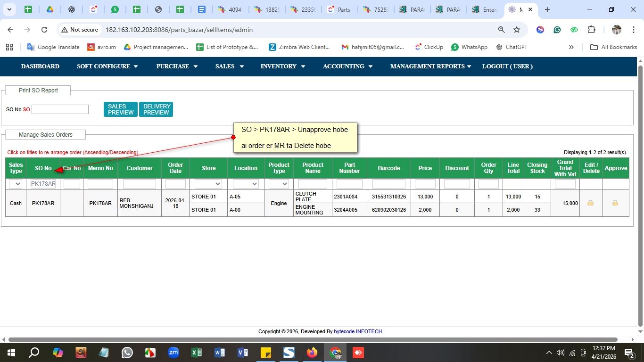This screenshot has width=644, height=362.
Task: Switch to the Google Drive browser tab
Action: (x=50, y=9)
